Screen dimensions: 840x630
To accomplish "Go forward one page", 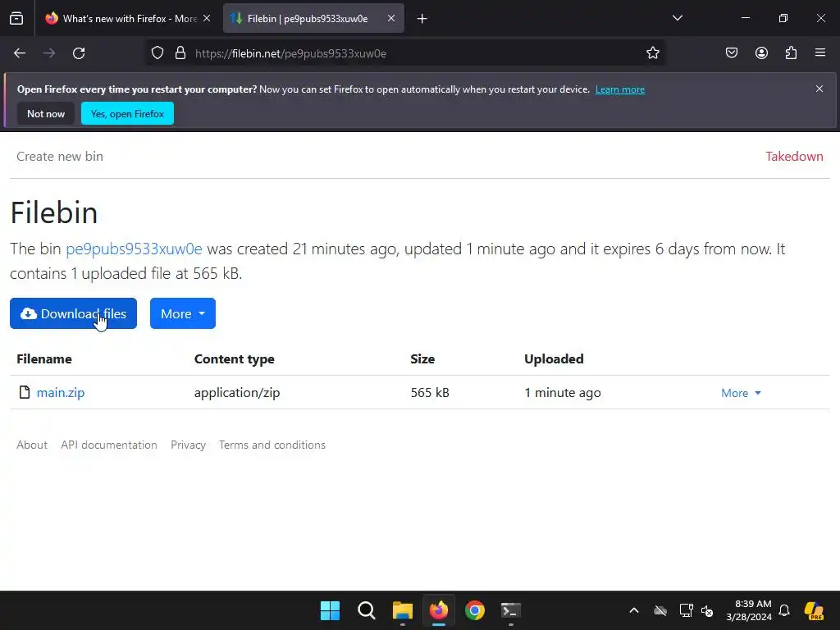I will (49, 53).
